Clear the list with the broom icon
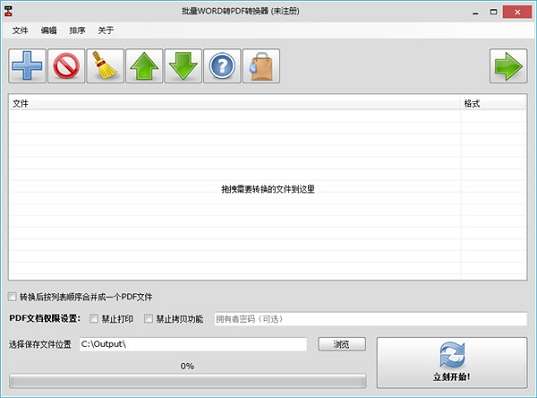 [x=105, y=66]
